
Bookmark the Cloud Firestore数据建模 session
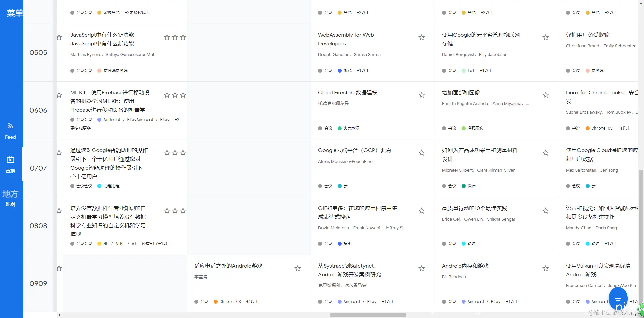[x=421, y=95]
